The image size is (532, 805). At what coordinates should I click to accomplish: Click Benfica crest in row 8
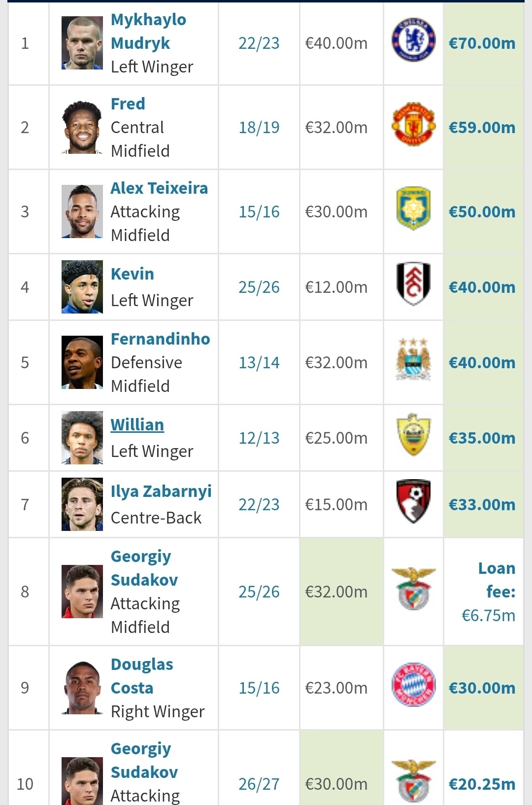[413, 589]
